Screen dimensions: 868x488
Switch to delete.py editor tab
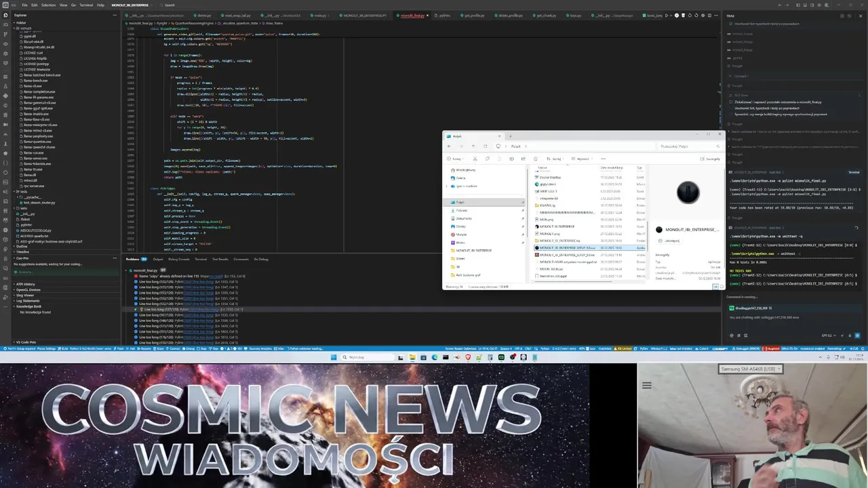coord(203,15)
